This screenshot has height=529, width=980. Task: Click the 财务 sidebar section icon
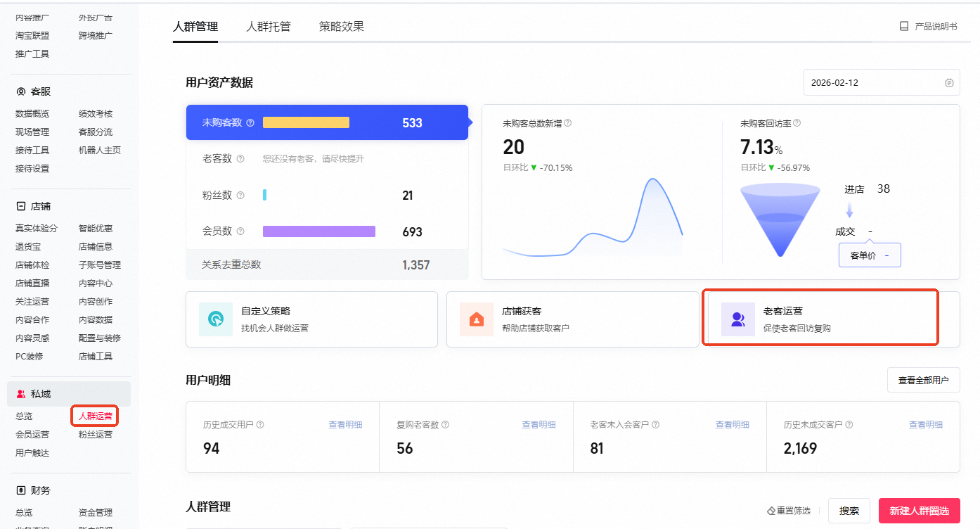point(21,490)
